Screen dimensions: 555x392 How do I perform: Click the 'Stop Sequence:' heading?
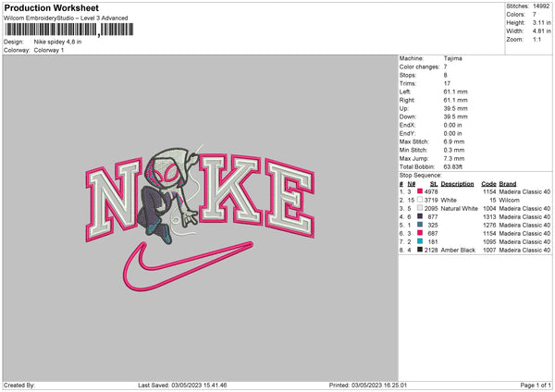[421, 175]
